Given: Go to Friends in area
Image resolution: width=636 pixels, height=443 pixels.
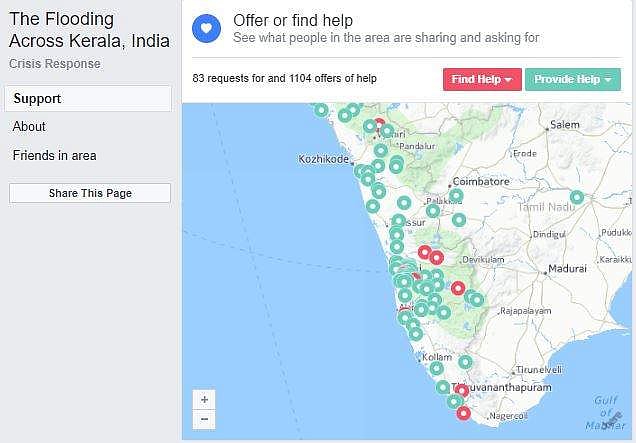Looking at the screenshot, I should coord(54,156).
